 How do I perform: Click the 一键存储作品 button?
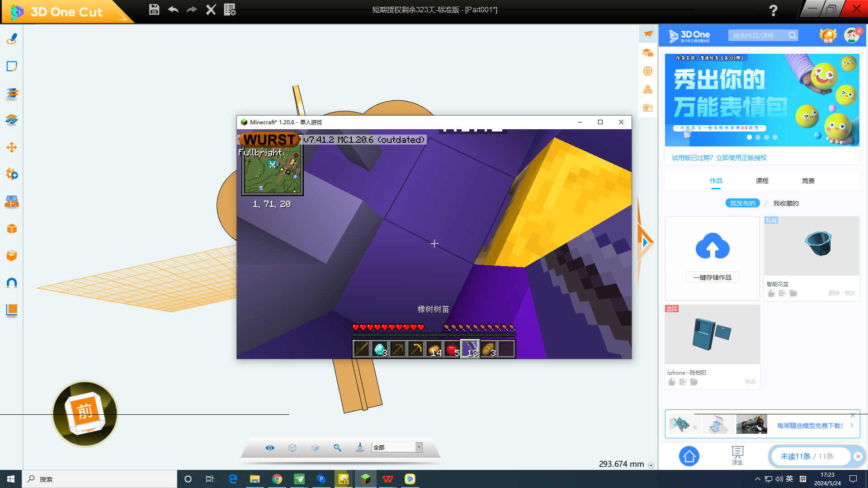click(712, 277)
